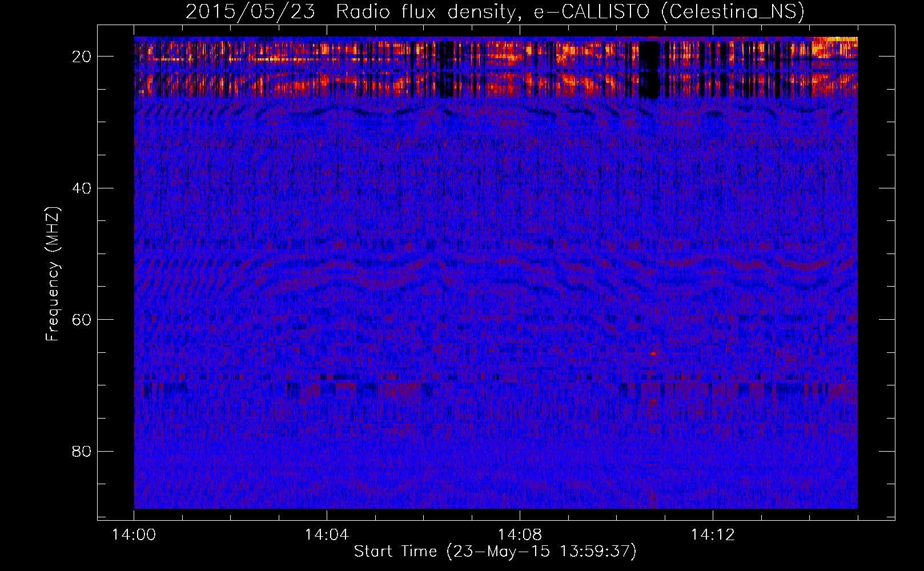Select the "Frequency (MHZ)" y-axis label
The width and height of the screenshot is (924, 571).
(53, 274)
